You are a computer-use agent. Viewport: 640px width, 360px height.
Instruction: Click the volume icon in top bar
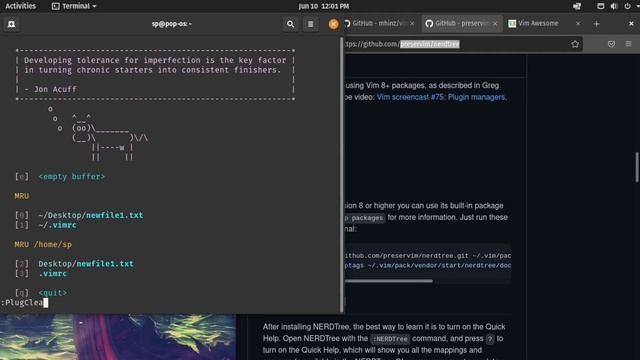(613, 6)
